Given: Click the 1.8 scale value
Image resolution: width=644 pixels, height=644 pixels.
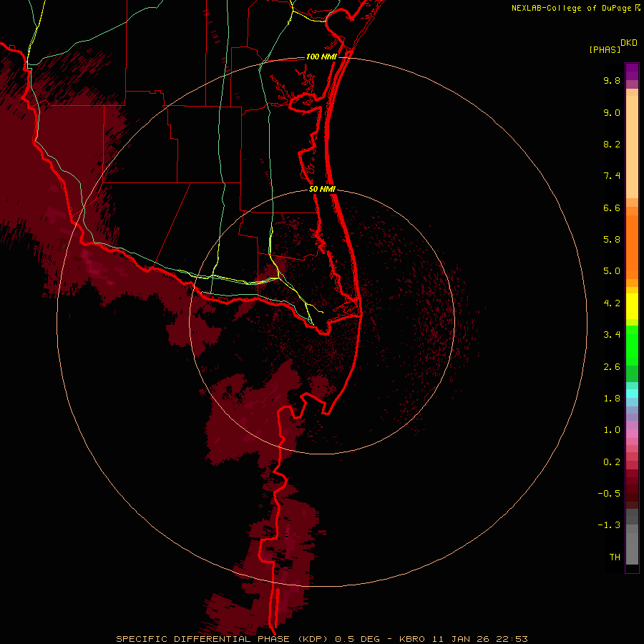Looking at the screenshot, I should coord(612,398).
